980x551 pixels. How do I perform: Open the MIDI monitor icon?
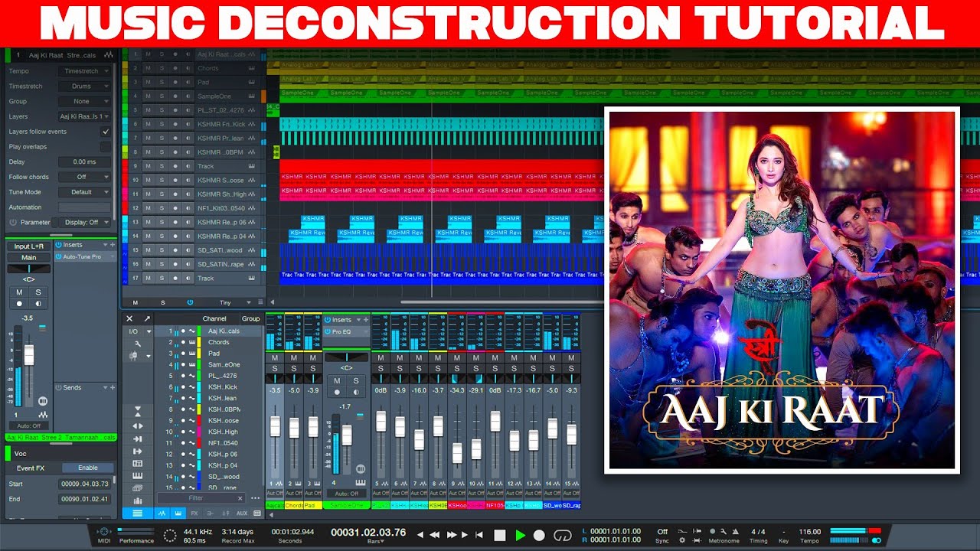point(103,532)
